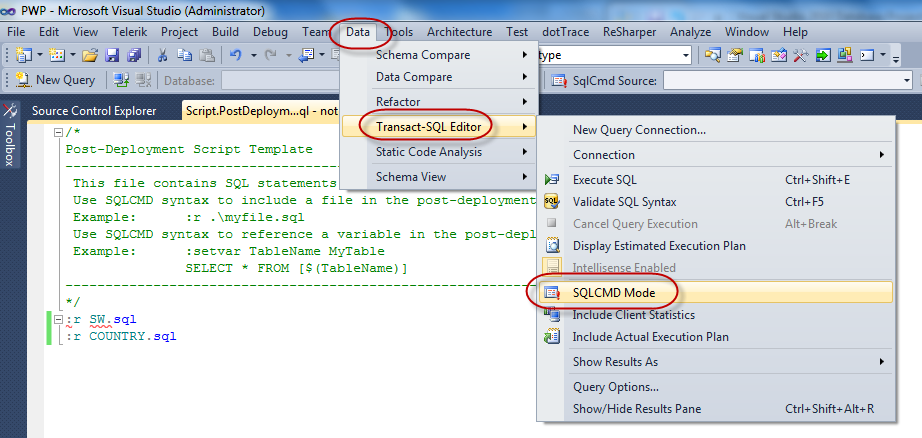Click the Navigate Backward icon
The image size is (922, 438).
[307, 55]
